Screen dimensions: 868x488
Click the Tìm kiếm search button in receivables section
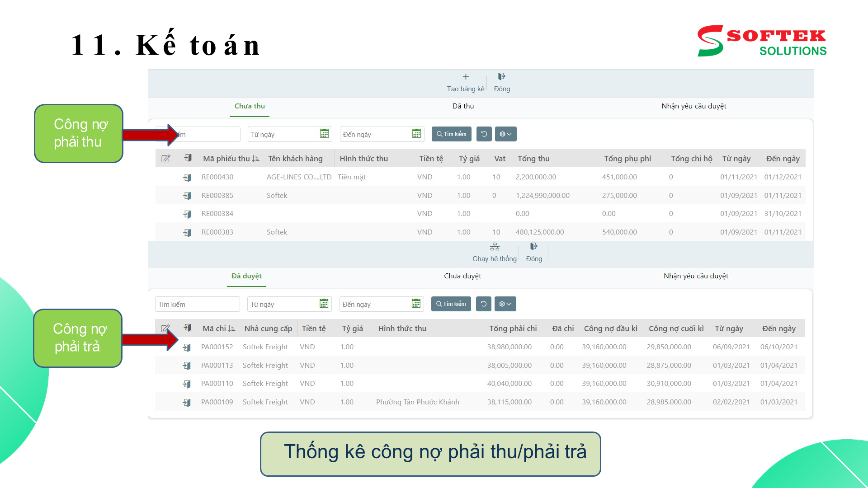click(451, 134)
